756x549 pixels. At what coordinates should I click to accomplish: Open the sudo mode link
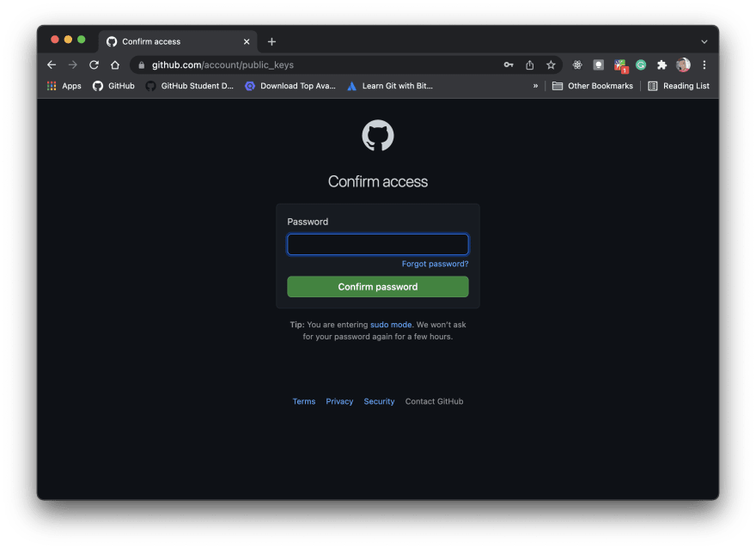pos(391,325)
